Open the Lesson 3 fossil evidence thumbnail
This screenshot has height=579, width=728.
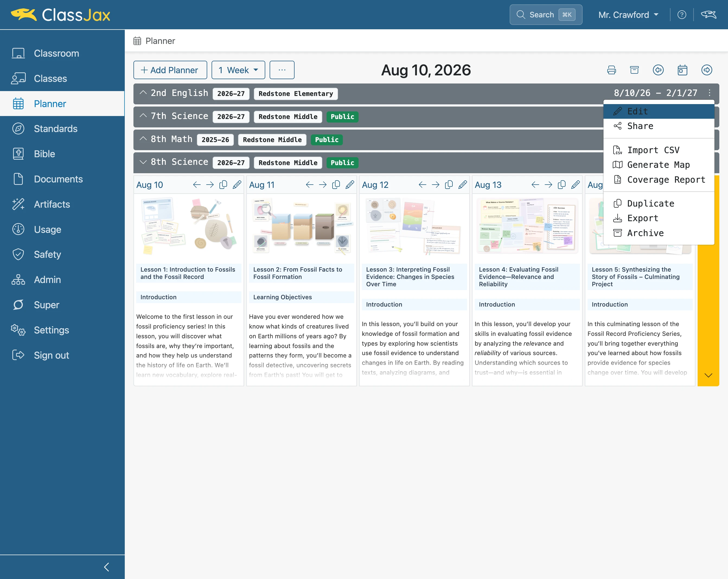pyautogui.click(x=414, y=226)
